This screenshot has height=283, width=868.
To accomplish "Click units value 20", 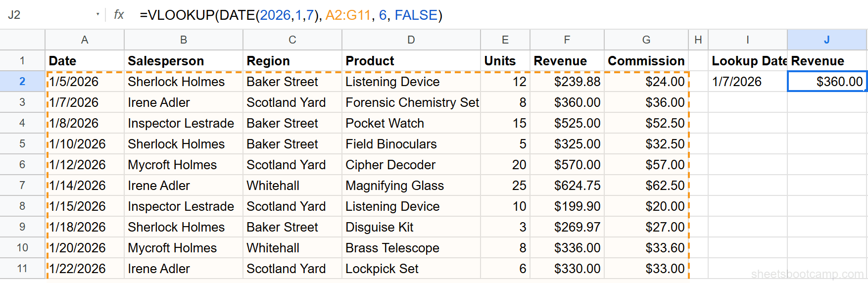I will [x=505, y=165].
